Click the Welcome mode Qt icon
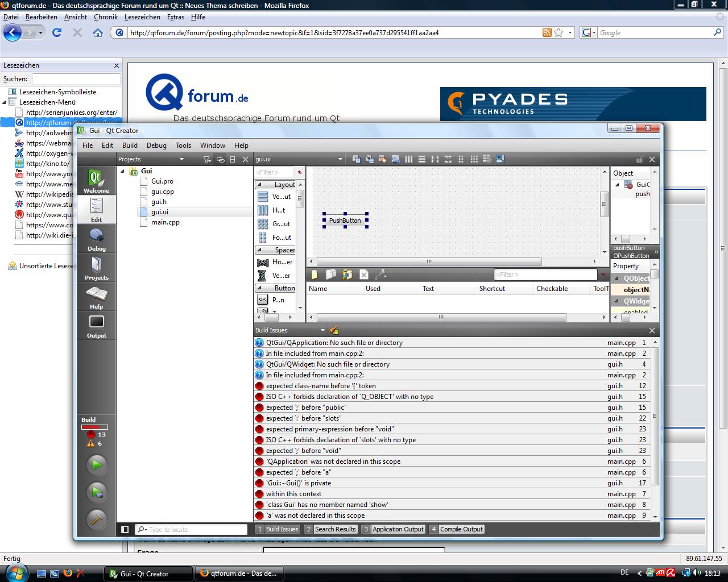728x582 pixels. point(96,181)
